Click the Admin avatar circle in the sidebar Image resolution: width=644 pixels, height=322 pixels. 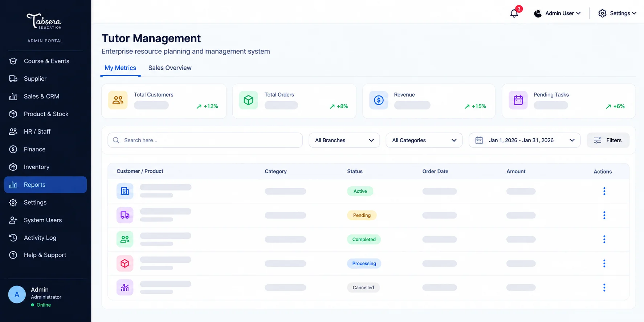tap(17, 295)
